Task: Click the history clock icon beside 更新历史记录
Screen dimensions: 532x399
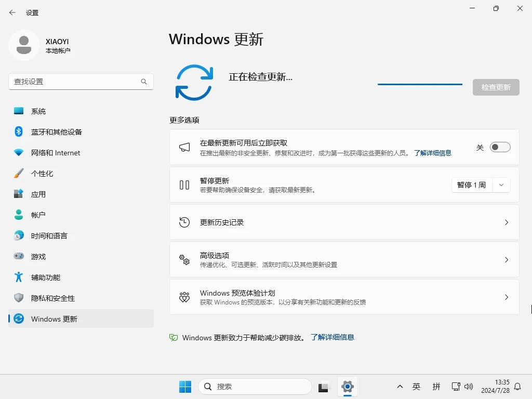Action: tap(184, 222)
